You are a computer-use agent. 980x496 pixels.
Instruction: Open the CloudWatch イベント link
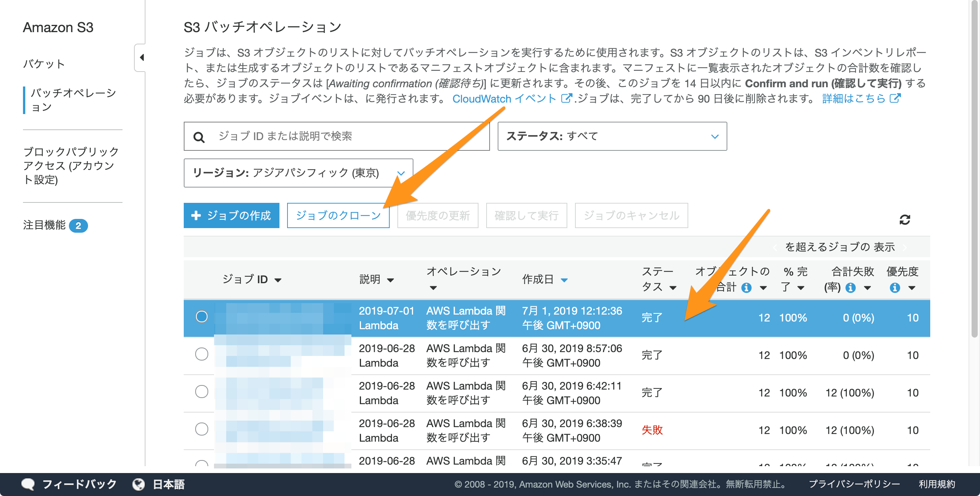504,98
